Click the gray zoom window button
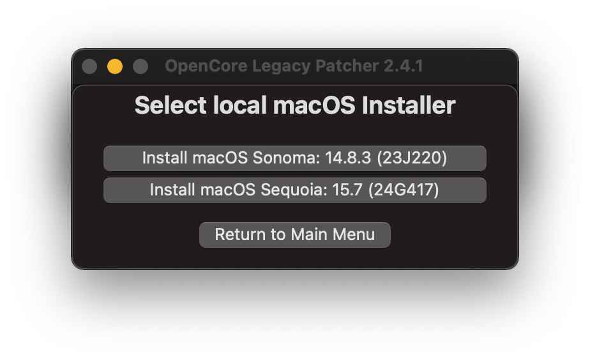 tap(140, 66)
